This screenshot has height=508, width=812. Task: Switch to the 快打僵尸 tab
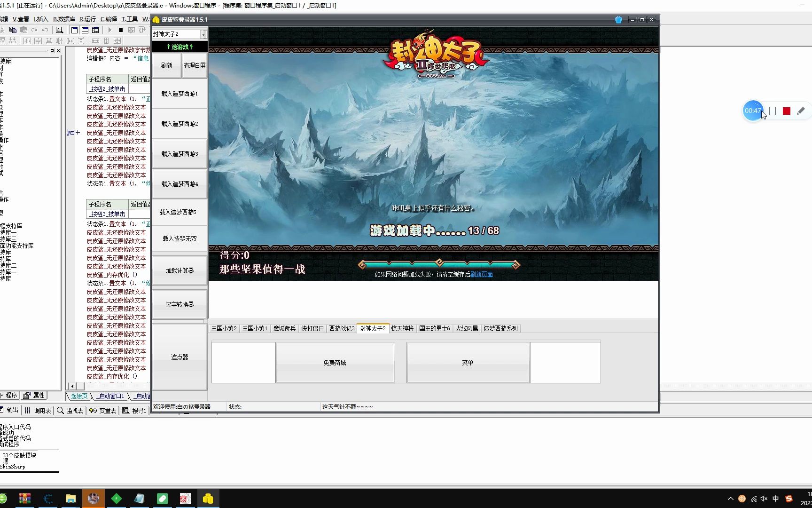point(312,328)
